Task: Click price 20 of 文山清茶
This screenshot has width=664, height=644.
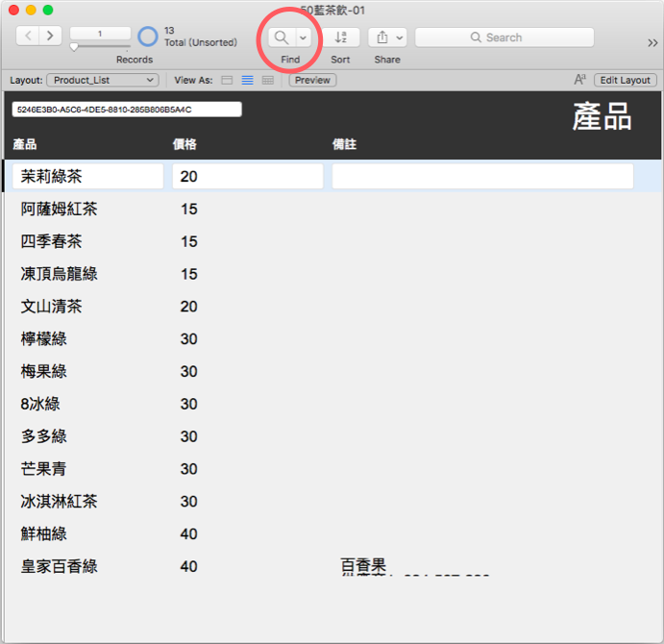Action: [189, 307]
